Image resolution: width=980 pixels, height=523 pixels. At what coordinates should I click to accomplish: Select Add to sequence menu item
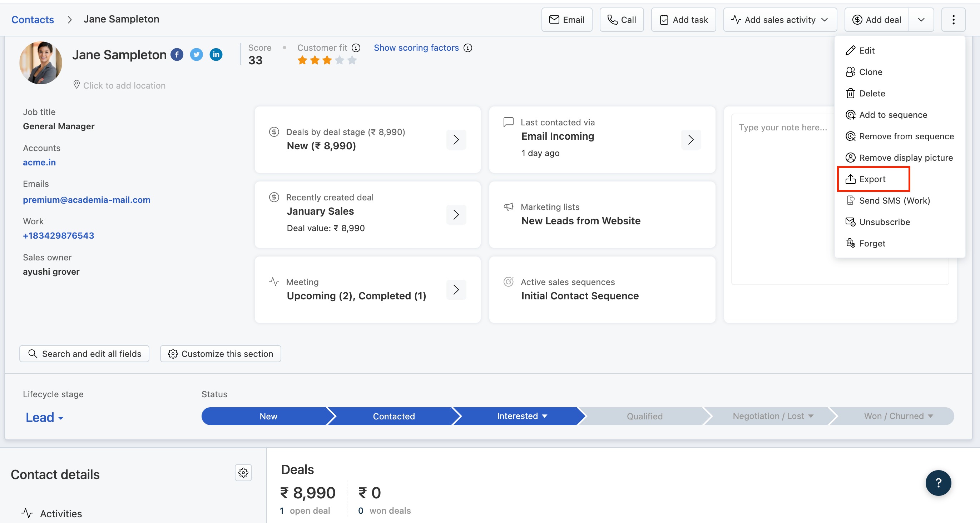click(892, 115)
